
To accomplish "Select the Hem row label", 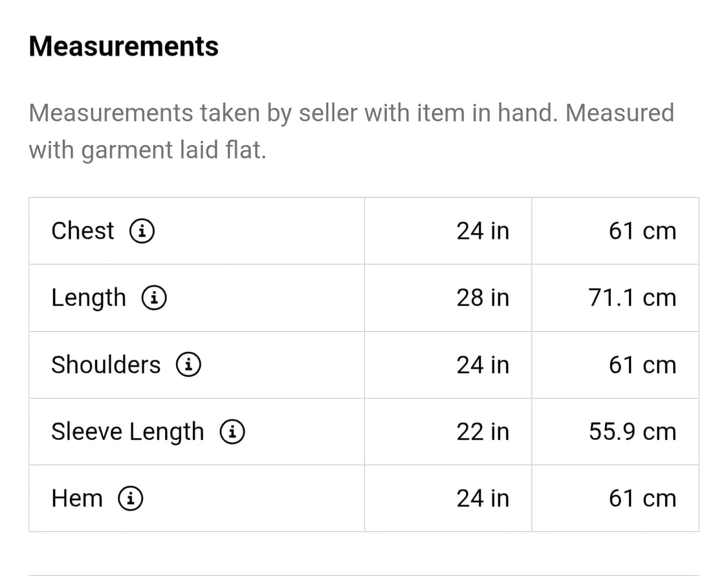I will 77,498.
